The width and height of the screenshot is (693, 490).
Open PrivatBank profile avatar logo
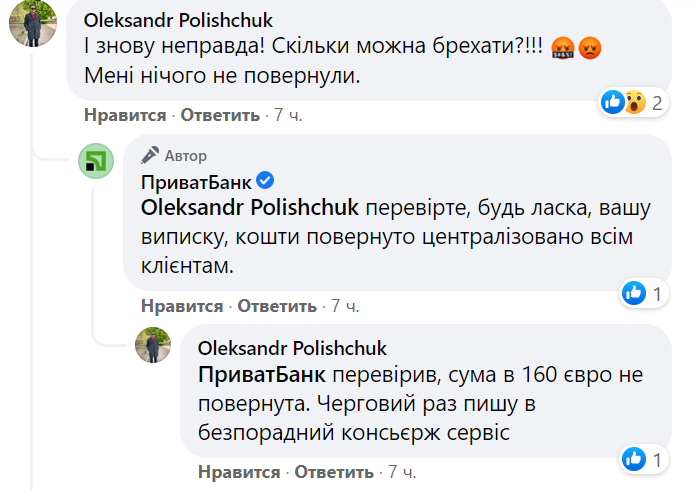pyautogui.click(x=96, y=162)
